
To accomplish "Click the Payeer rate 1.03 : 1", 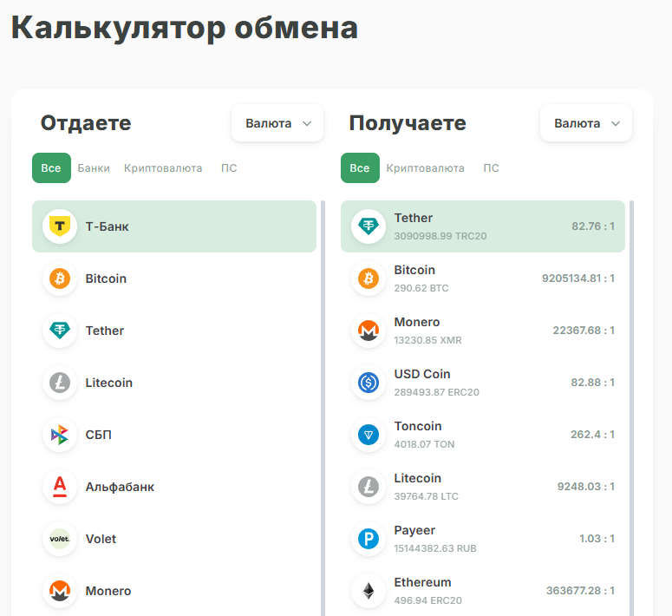I will click(x=597, y=539).
